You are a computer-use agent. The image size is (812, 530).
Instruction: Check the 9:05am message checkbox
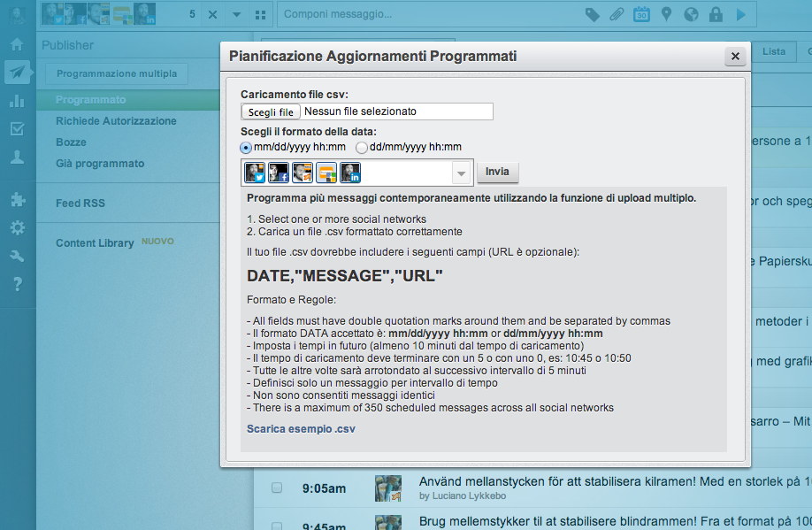[277, 488]
